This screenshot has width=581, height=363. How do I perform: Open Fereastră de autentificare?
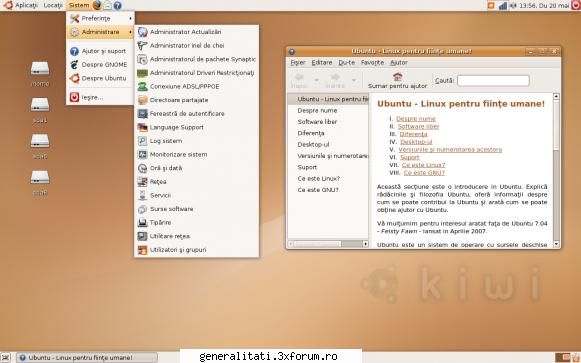pos(196,114)
